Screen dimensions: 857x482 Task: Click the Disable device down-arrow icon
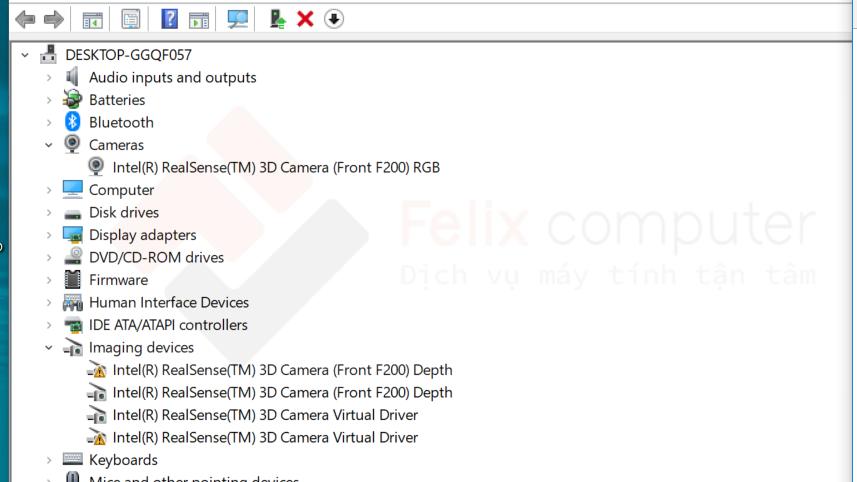click(x=334, y=19)
